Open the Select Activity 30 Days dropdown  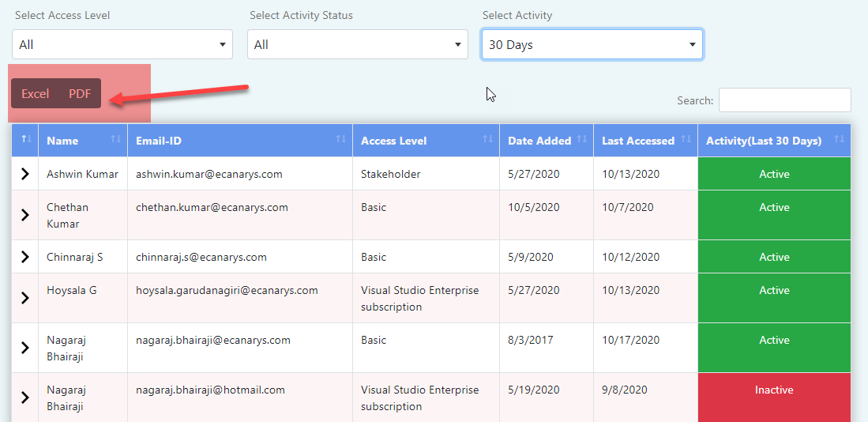point(592,44)
